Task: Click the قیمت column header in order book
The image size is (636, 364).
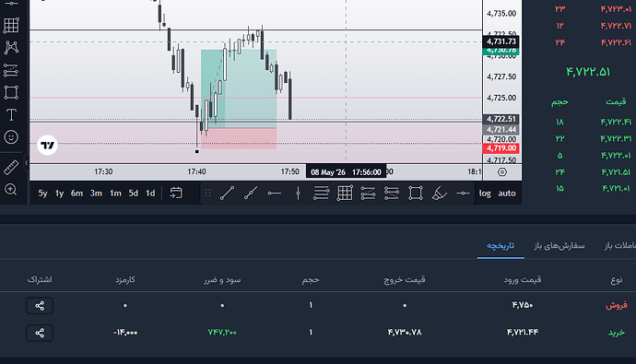Action: point(616,101)
